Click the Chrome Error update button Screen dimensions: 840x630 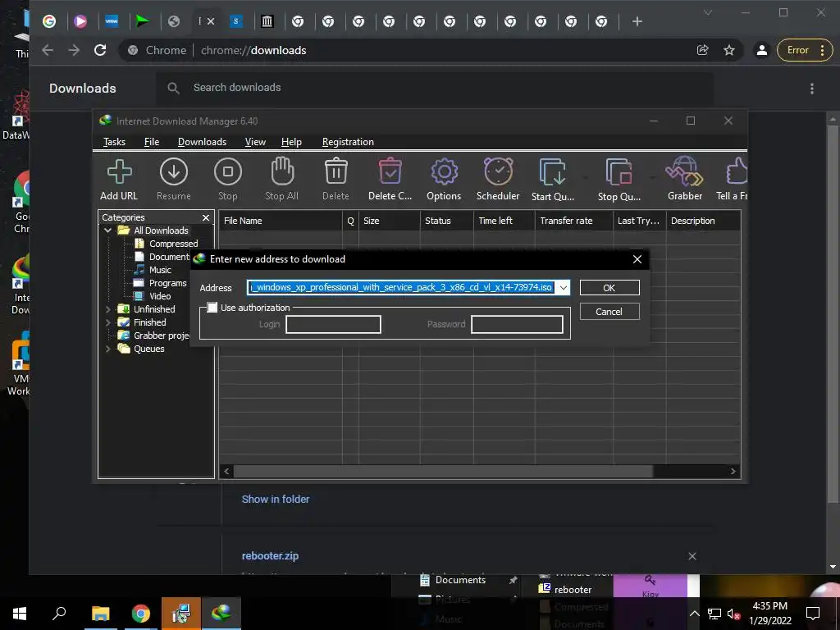click(x=805, y=50)
